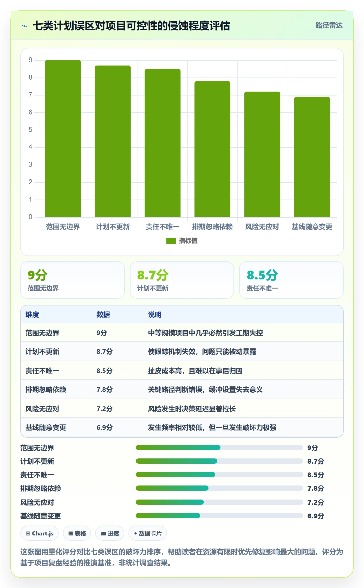This screenshot has height=588, width=364.
Task: Click the 风险无应对 progress bar
Action: pyautogui.click(x=219, y=502)
